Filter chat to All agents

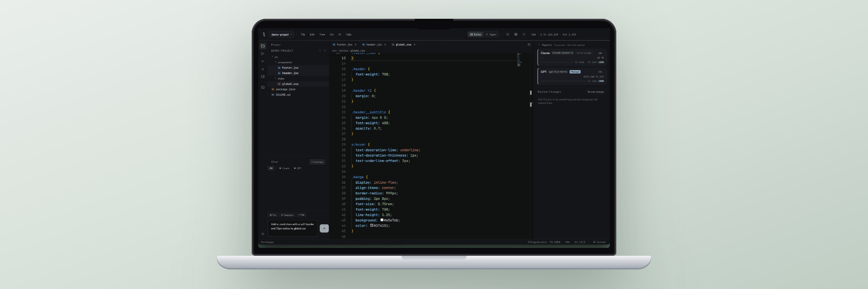pos(271,168)
